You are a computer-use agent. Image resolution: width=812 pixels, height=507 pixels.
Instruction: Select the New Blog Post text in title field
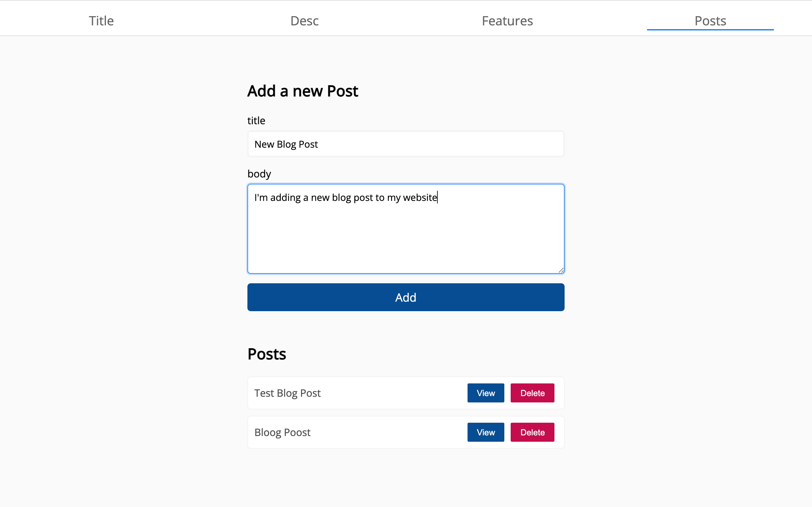tap(285, 144)
